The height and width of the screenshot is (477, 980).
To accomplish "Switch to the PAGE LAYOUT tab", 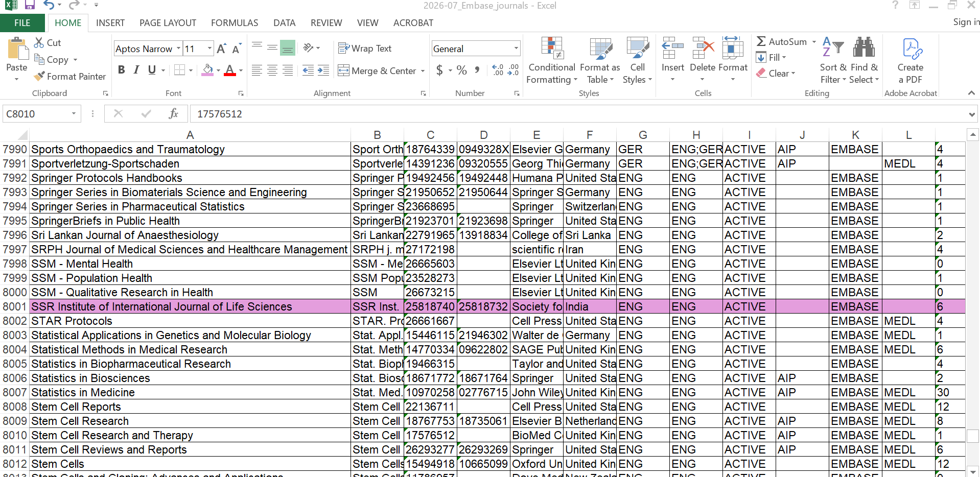I will click(168, 23).
